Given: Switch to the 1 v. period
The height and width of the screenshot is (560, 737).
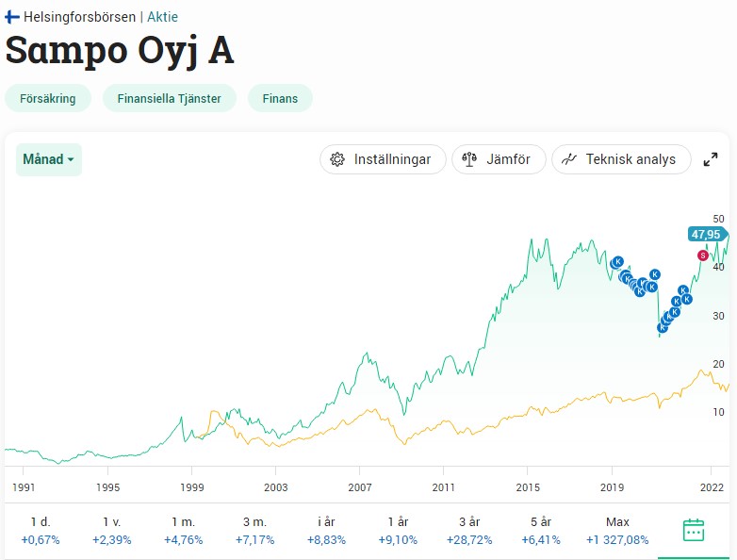Looking at the screenshot, I should 111,531.
